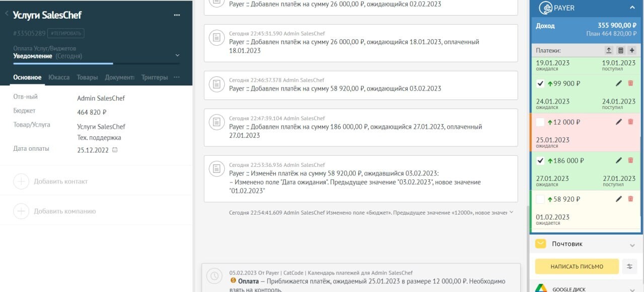Edit the 186 000 ₽ payment with pencil icon
This screenshot has width=644, height=292.
(x=619, y=160)
